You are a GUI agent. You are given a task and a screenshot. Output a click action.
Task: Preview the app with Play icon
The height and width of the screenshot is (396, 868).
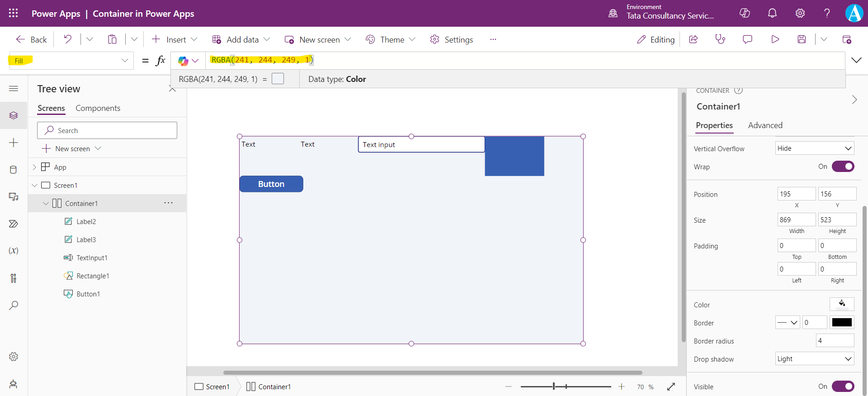tap(775, 39)
